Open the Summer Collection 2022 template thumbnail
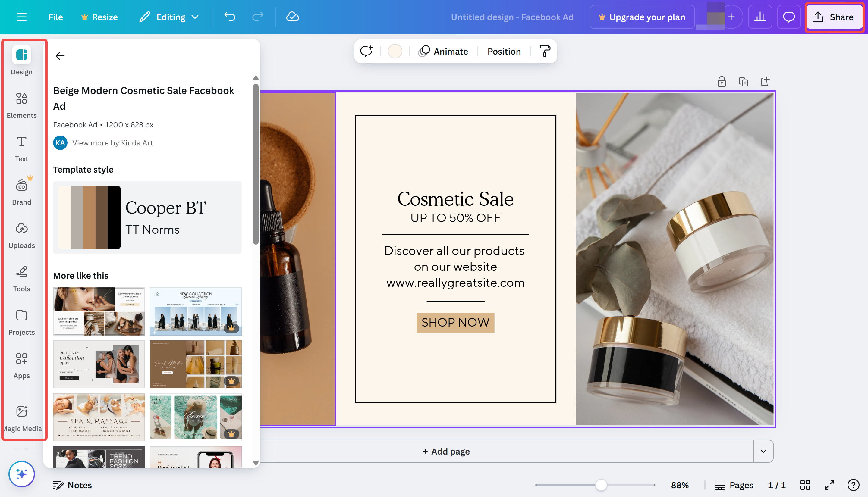This screenshot has height=497, width=868. click(99, 364)
